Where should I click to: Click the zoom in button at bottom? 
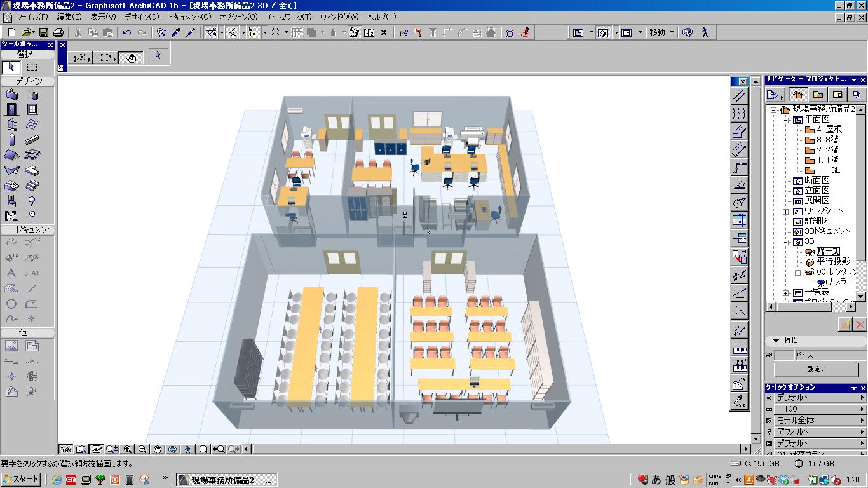point(128,449)
